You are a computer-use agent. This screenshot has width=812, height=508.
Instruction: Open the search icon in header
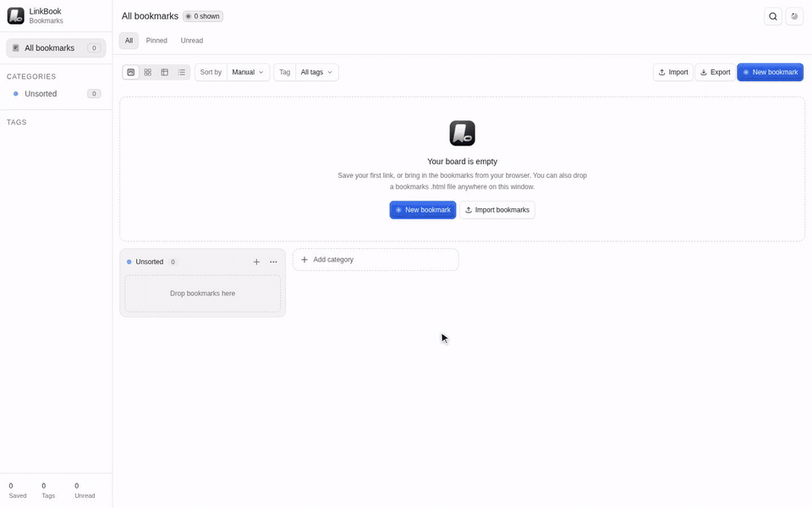tap(772, 16)
